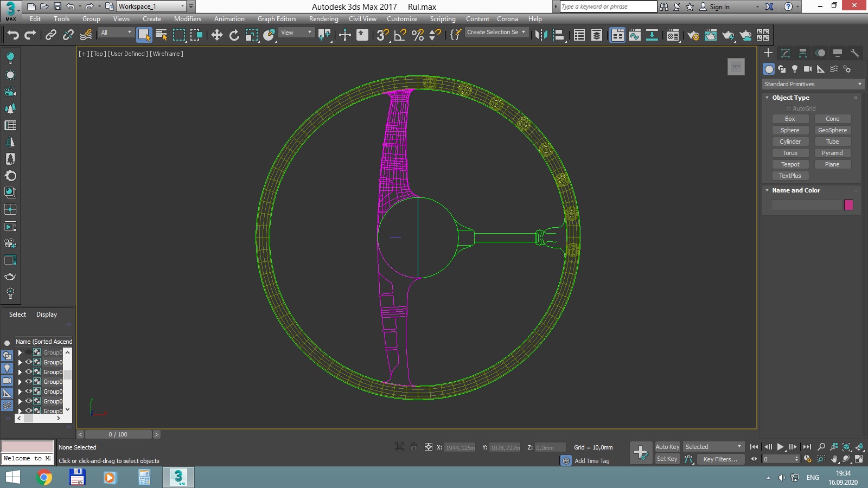868x488 pixels.
Task: Collapse the Object Type rollout
Action: coord(767,98)
